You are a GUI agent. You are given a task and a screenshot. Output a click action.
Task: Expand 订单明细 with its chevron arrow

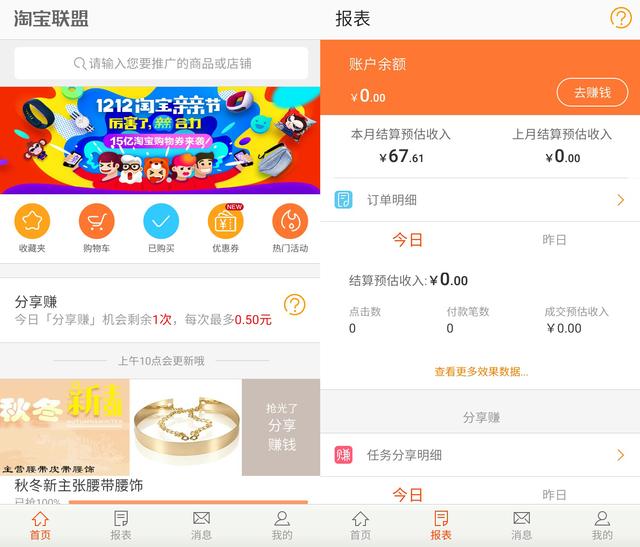coord(620,200)
